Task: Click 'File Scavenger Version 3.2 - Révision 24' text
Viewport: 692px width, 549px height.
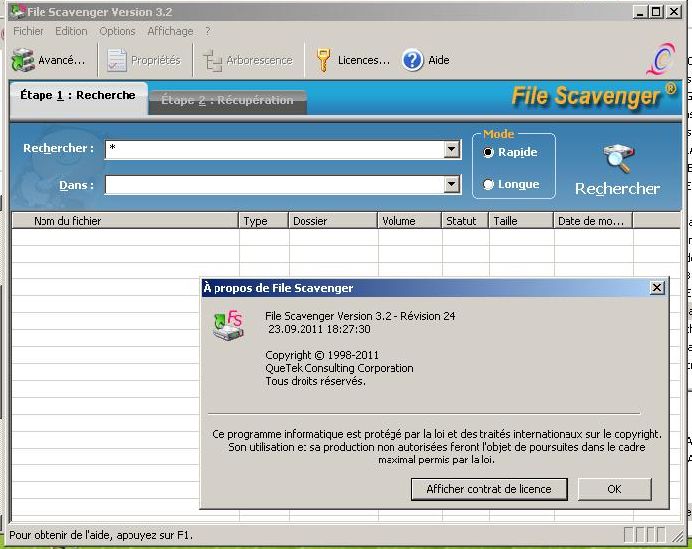Action: tap(360, 316)
